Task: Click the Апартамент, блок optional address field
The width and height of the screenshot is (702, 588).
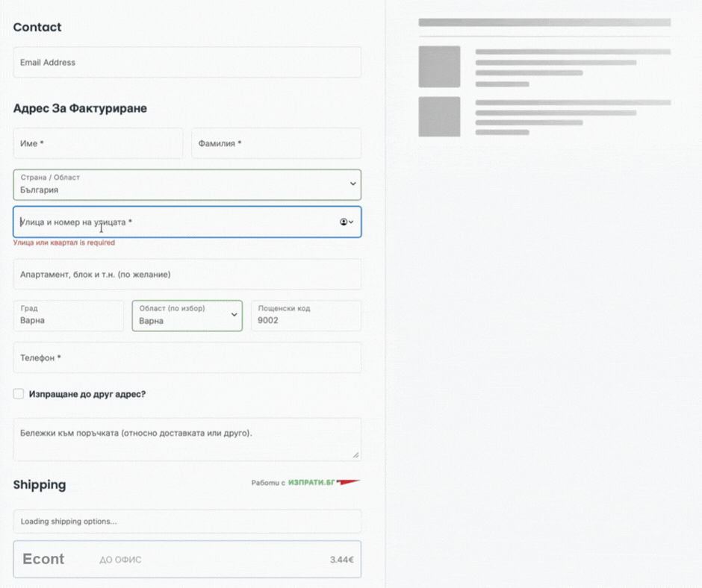Action: (187, 275)
